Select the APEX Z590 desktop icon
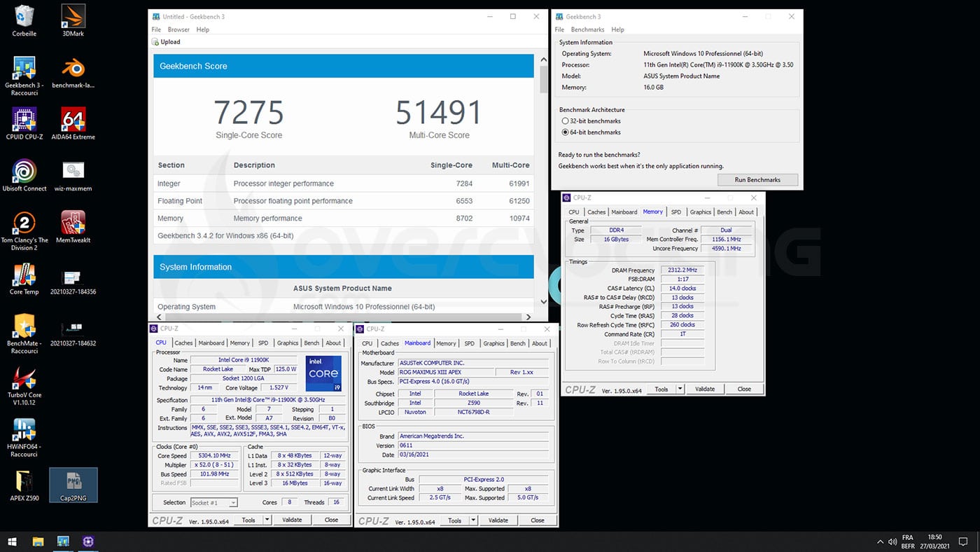This screenshot has width=980, height=552. [x=24, y=485]
